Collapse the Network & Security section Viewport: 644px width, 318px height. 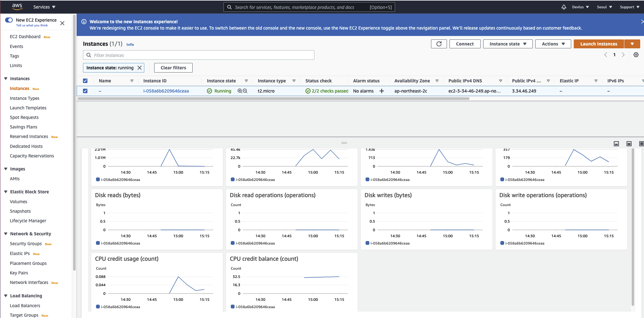[6, 234]
